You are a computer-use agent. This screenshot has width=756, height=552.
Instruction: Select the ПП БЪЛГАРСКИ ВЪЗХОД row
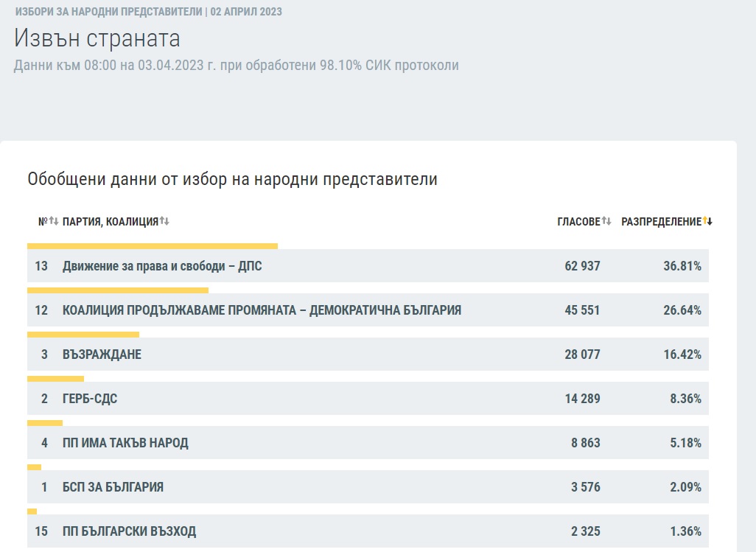129,531
